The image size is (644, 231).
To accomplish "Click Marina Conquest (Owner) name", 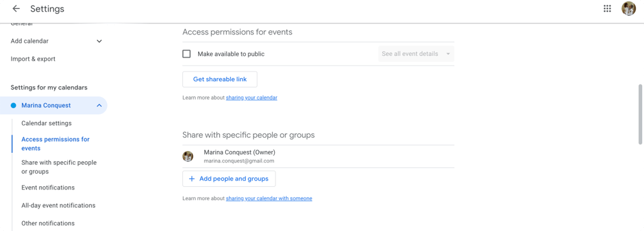I will (x=240, y=152).
